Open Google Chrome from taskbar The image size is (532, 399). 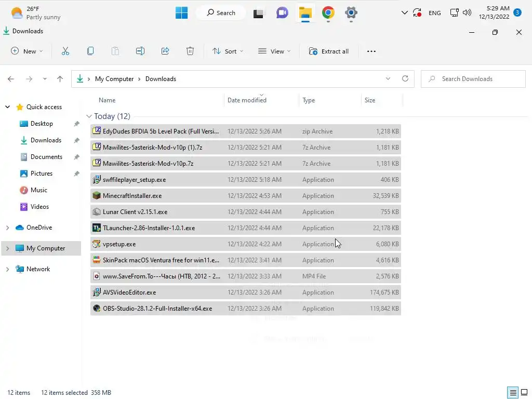coord(328,13)
